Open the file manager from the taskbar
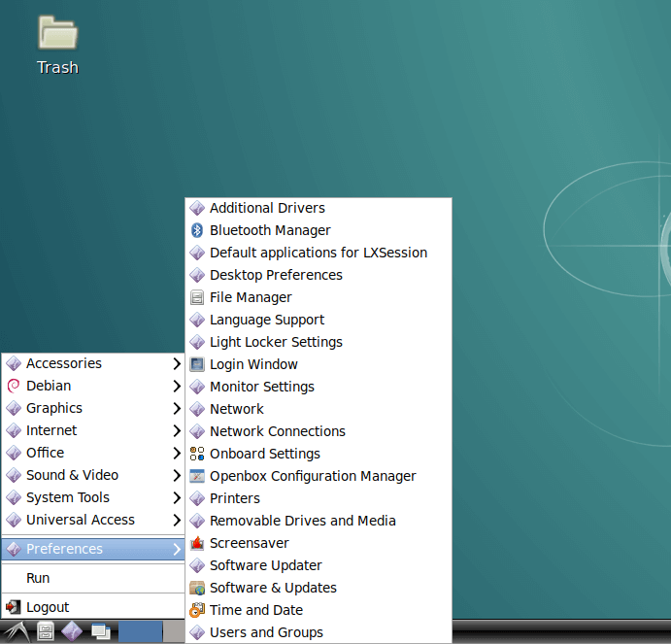This screenshot has width=671, height=644. click(45, 632)
